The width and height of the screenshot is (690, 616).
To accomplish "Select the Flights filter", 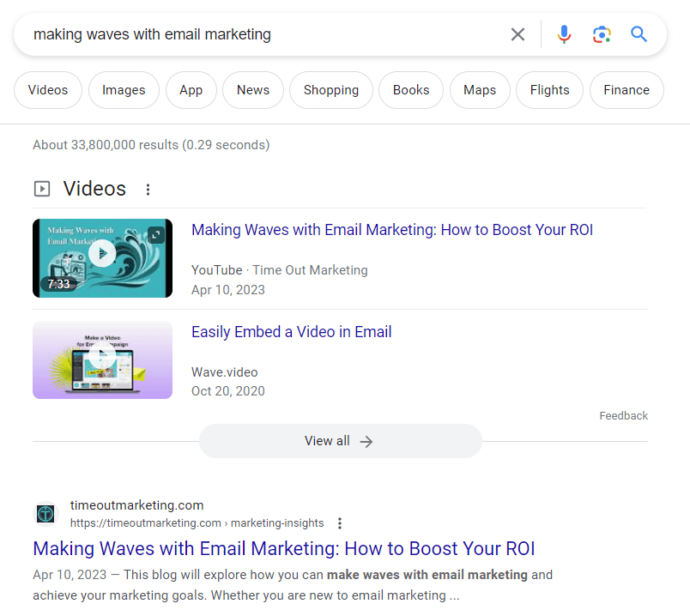I will (549, 90).
